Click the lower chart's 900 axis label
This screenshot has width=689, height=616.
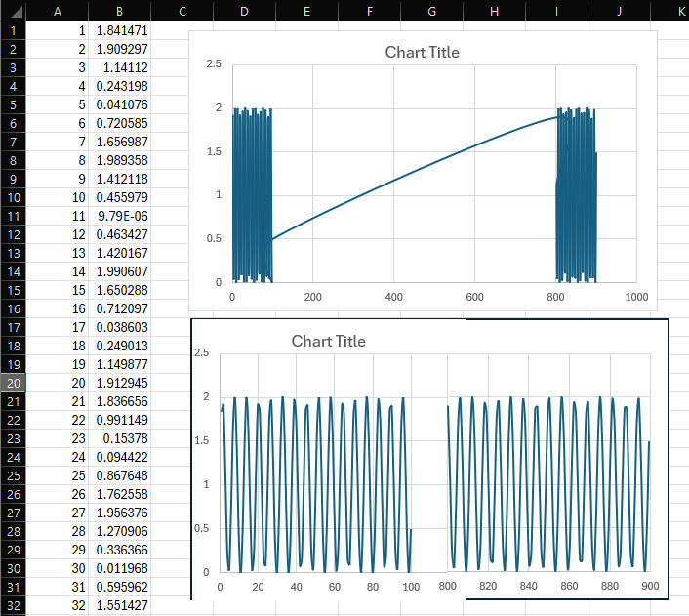pyautogui.click(x=650, y=586)
